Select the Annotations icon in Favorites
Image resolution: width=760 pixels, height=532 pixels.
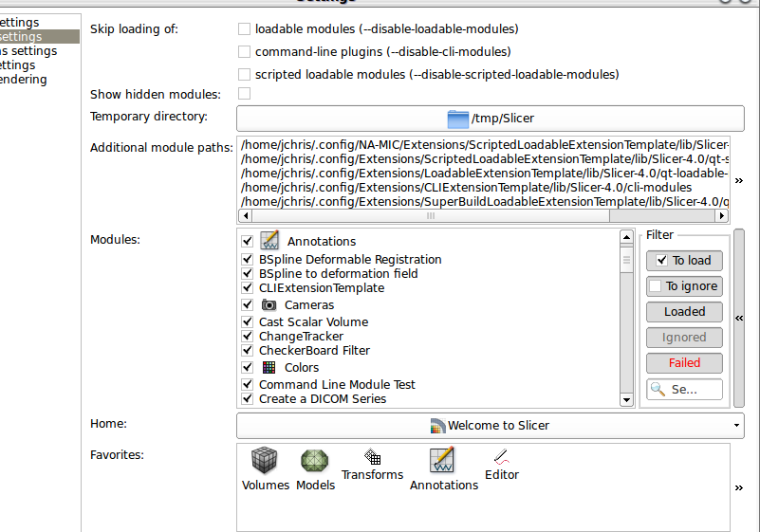[442, 461]
